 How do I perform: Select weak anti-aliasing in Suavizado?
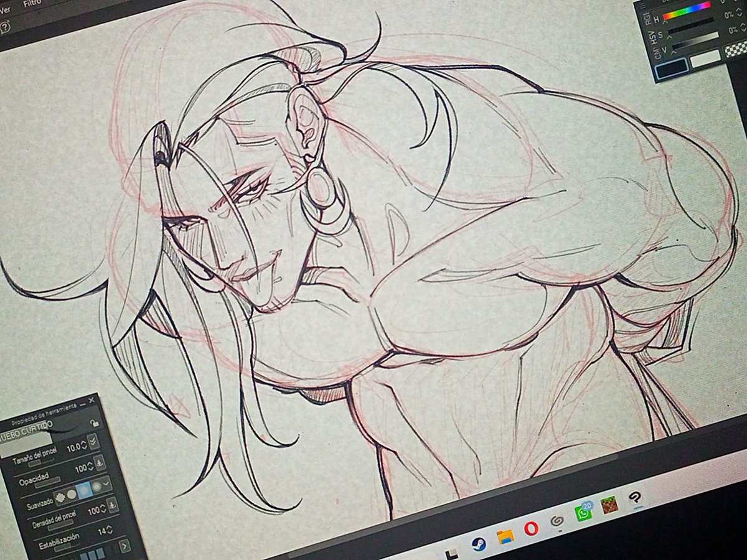click(72, 494)
